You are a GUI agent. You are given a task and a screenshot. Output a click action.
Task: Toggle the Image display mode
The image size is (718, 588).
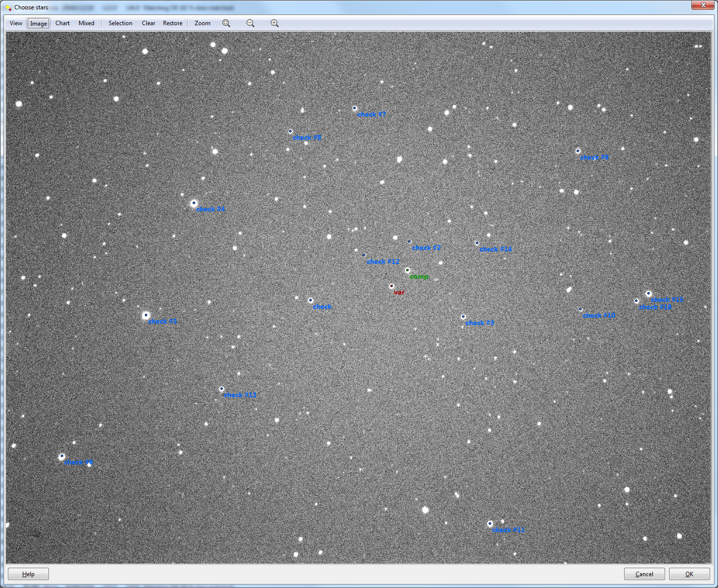(x=39, y=23)
